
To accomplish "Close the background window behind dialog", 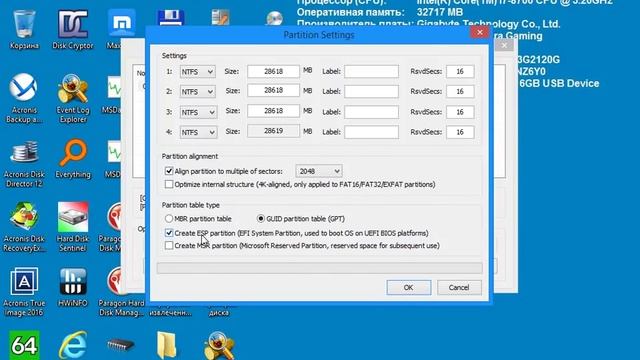I will coord(504,45).
